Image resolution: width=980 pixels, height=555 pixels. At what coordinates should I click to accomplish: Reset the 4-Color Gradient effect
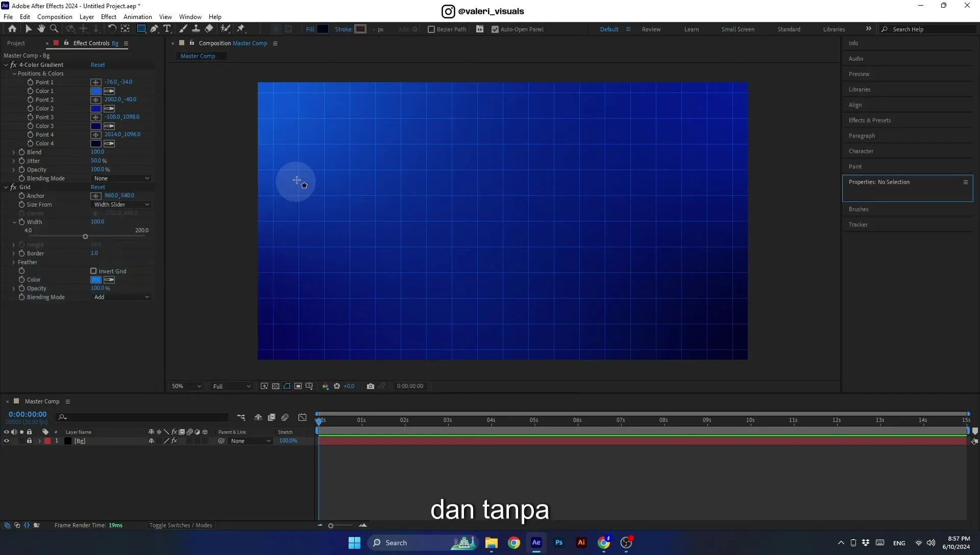tap(98, 65)
